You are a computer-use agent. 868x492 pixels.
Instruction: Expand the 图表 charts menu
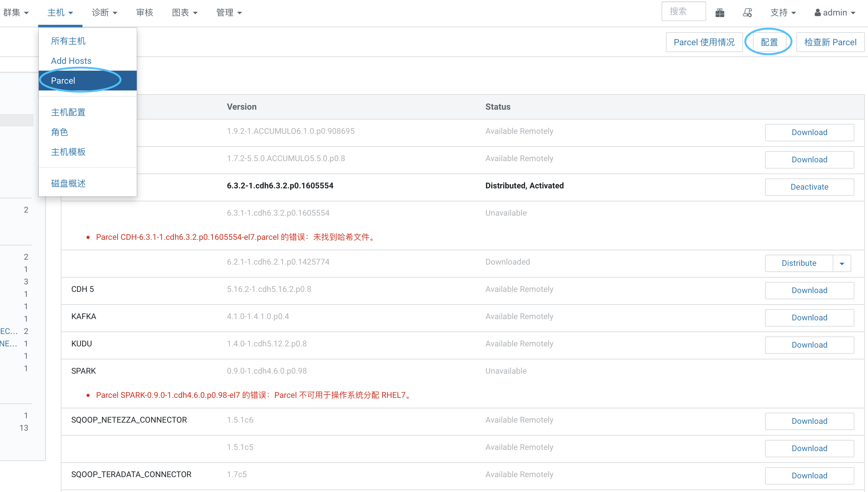184,13
